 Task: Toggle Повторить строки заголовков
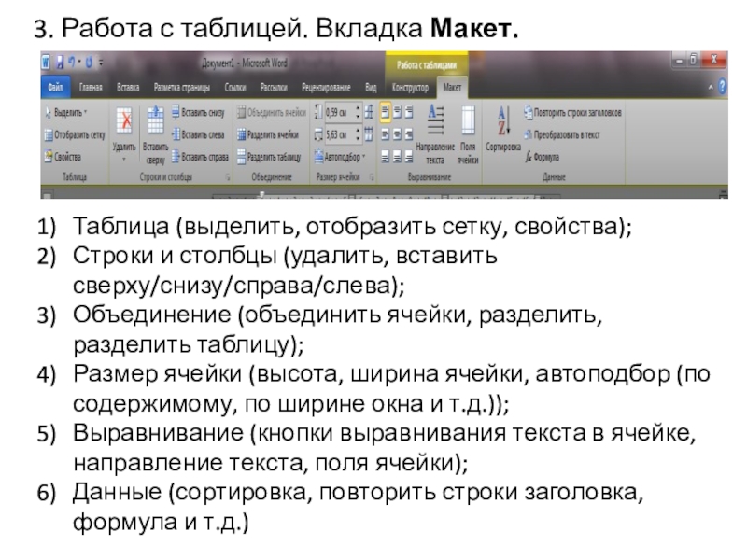tap(572, 112)
